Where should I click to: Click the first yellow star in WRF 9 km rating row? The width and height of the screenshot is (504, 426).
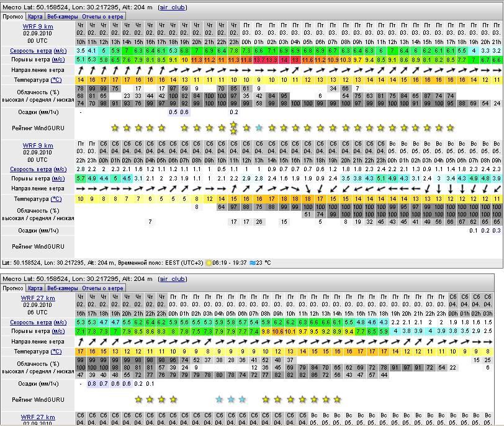(115, 128)
